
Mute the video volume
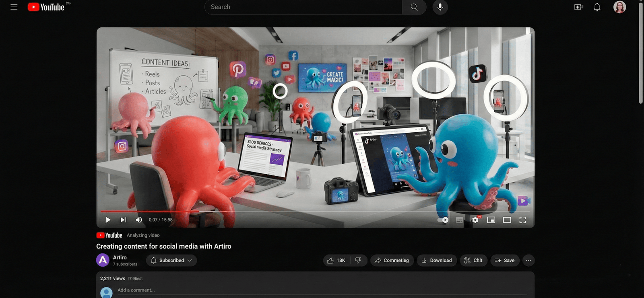139,220
